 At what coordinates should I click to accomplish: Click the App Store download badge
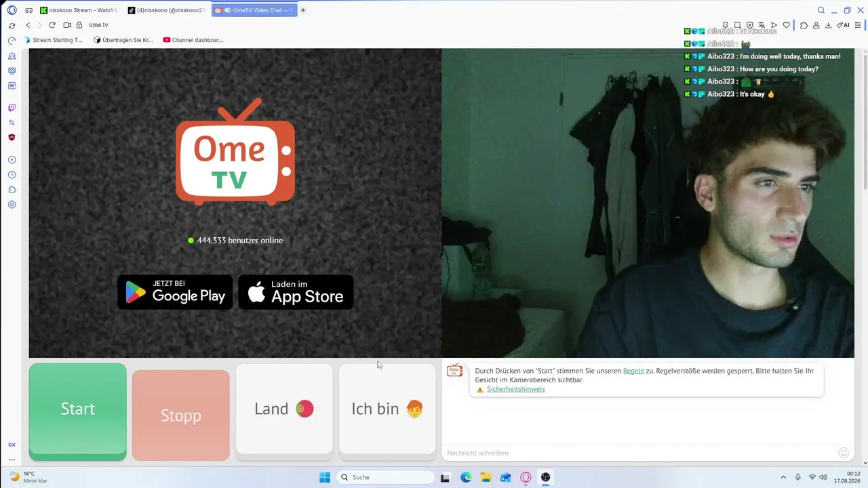click(x=296, y=292)
